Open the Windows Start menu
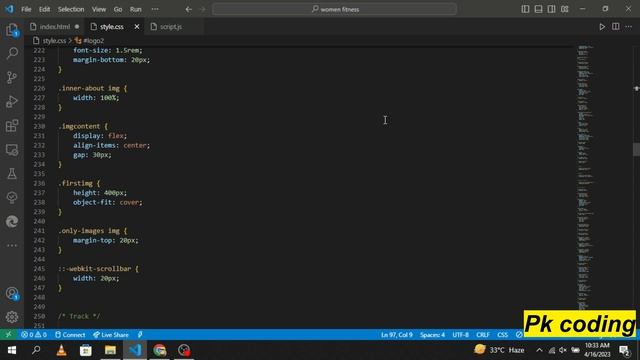This screenshot has height=360, width=640. [x=11, y=350]
